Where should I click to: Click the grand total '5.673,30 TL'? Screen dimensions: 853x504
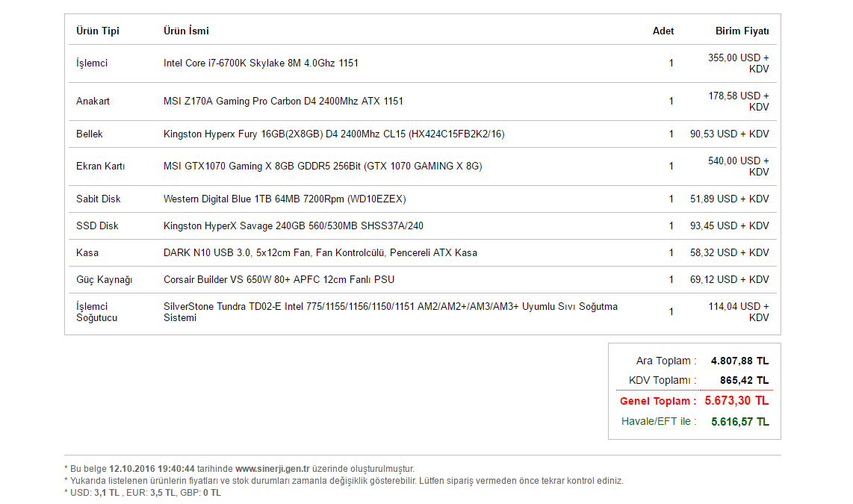pos(736,401)
